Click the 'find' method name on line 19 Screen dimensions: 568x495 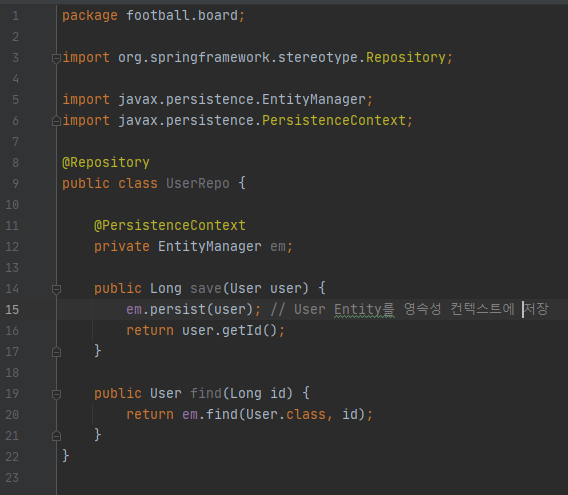(206, 394)
